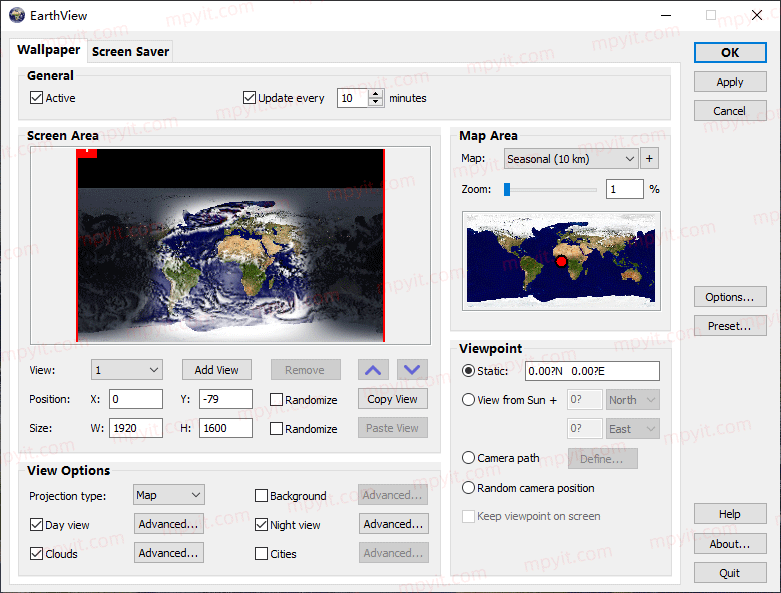Increase update interval with spinner up arrow
The width and height of the screenshot is (781, 593).
[x=376, y=93]
